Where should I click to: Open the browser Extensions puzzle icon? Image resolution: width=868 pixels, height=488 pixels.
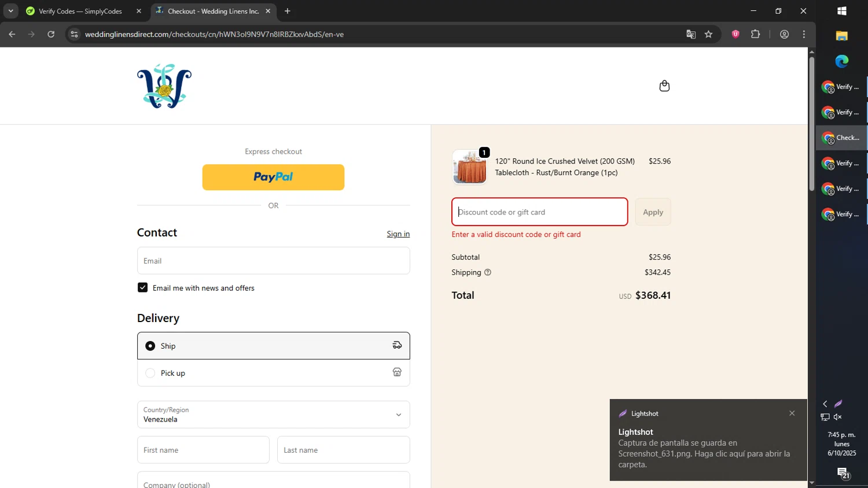(x=755, y=34)
